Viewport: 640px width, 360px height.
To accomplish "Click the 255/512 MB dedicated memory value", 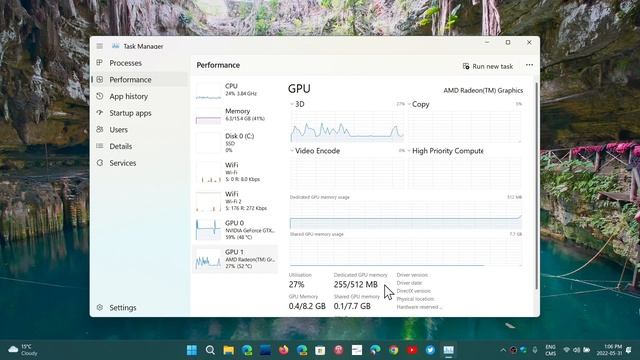I will tap(356, 284).
